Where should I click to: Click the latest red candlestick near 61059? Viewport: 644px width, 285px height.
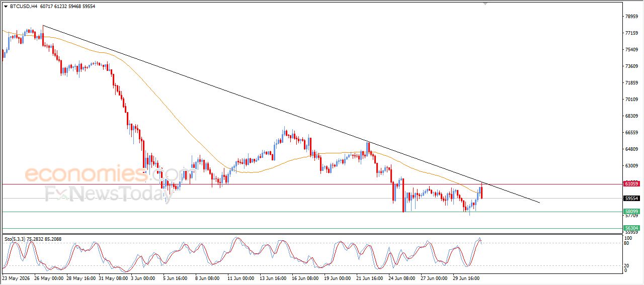[x=482, y=192]
